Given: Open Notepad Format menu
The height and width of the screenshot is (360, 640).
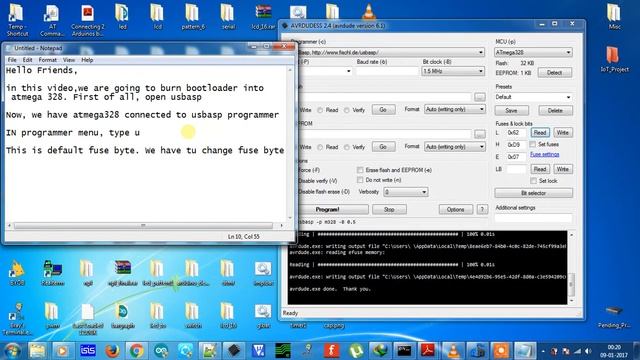Looking at the screenshot, I should click(48, 60).
